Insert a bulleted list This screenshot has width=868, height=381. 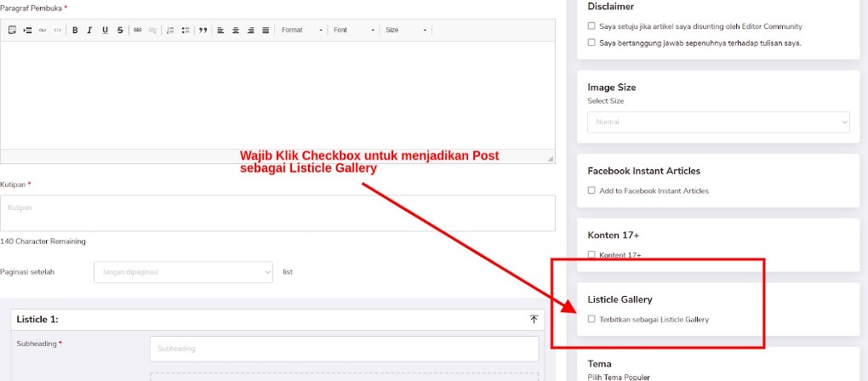[185, 31]
